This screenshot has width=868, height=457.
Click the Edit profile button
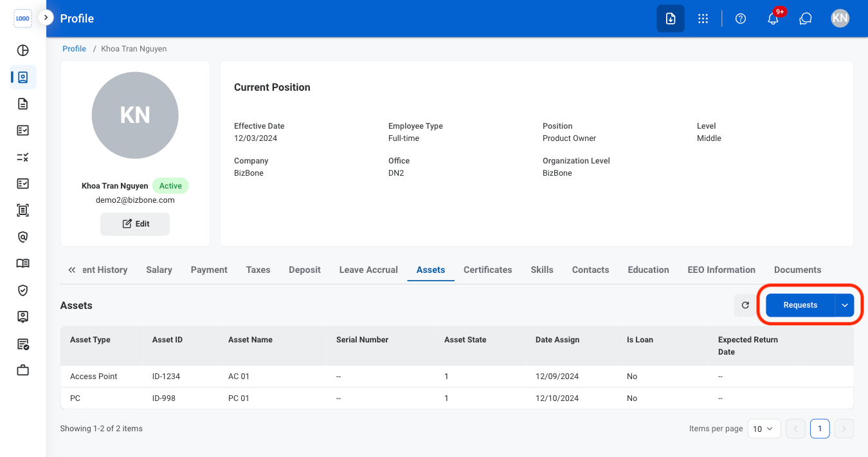tap(135, 224)
